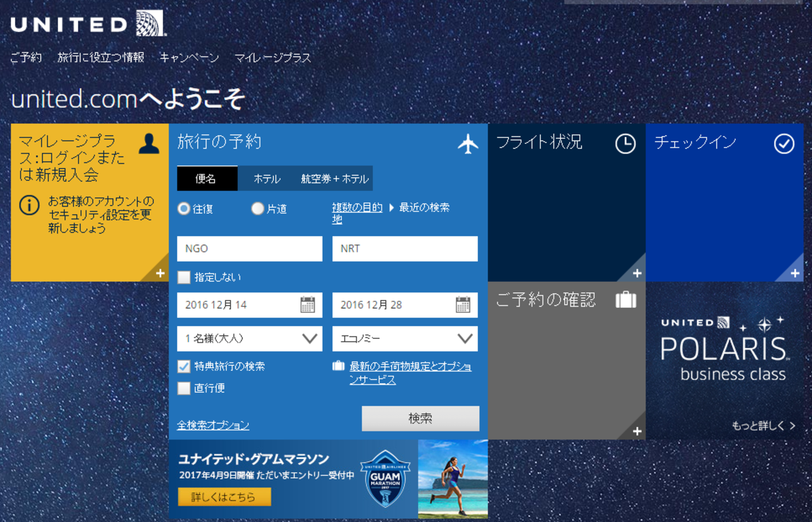Click the Guam Marathon shield badge
The image size is (812, 522).
coord(385,479)
